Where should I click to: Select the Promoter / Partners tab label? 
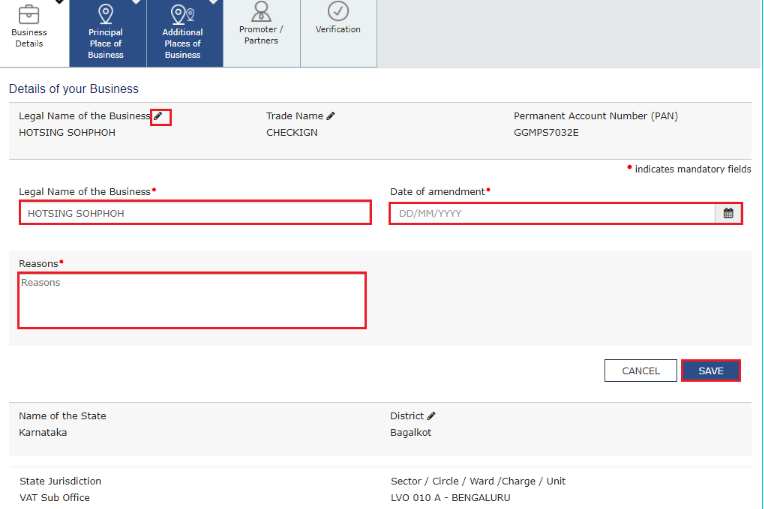pos(261,35)
